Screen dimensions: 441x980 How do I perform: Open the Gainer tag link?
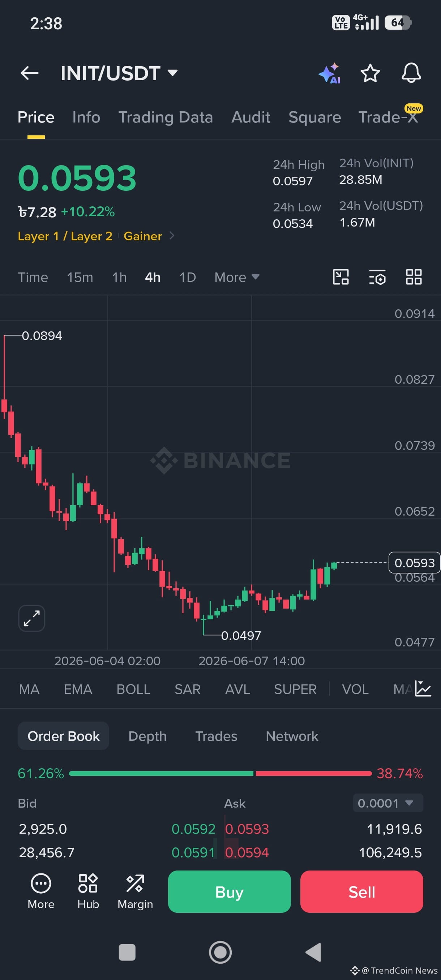[x=143, y=236]
